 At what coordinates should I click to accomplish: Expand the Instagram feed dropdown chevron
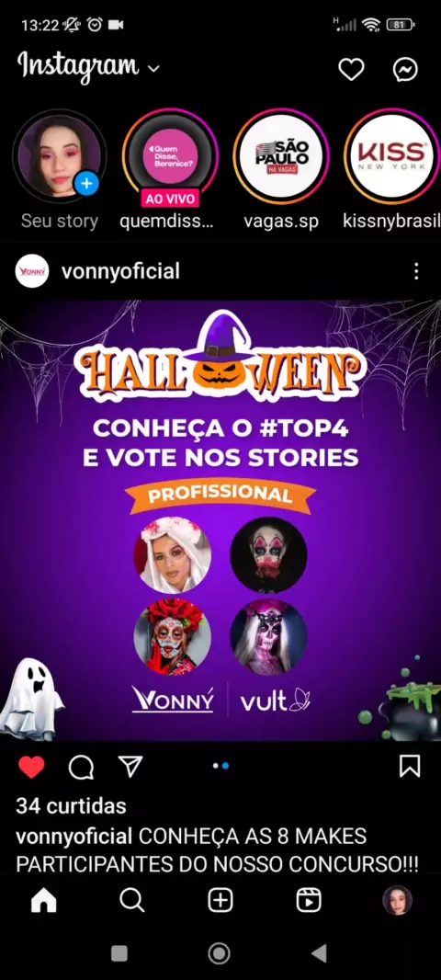click(x=153, y=68)
